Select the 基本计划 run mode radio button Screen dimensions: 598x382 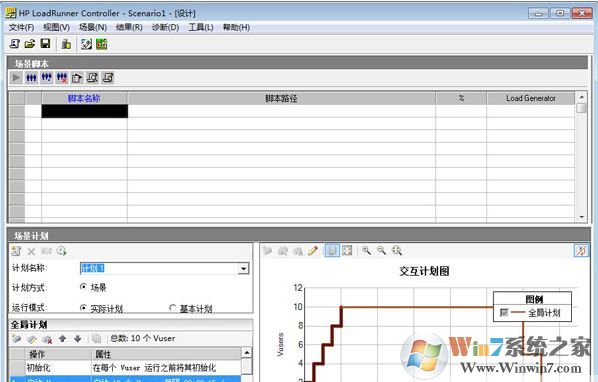tap(173, 307)
